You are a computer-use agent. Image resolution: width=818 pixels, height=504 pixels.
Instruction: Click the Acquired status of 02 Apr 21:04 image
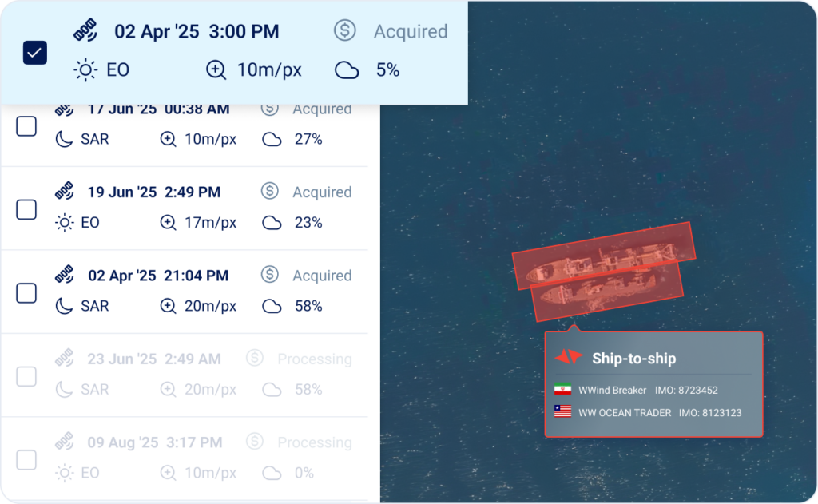coord(322,276)
